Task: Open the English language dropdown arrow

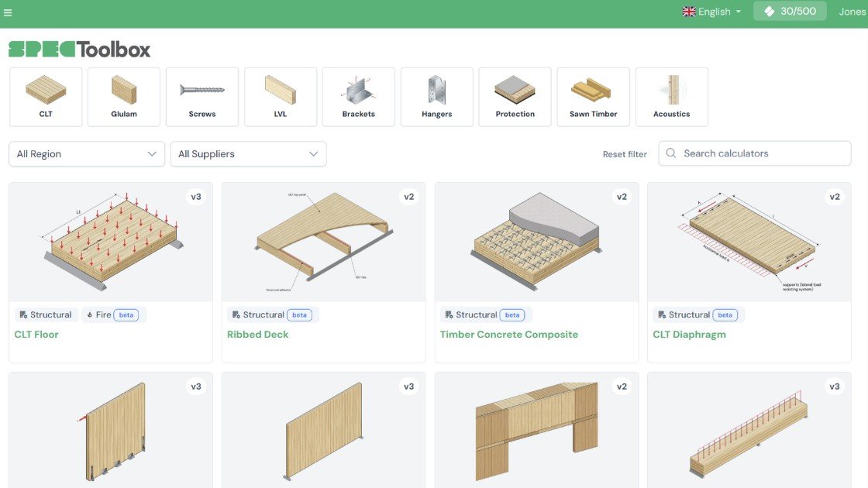Action: 739,12
